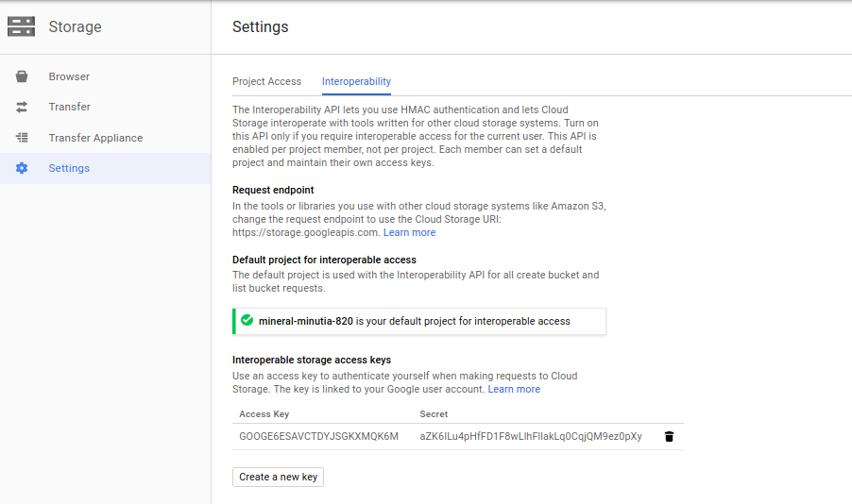Go to Transfer in the sidebar
The height and width of the screenshot is (504, 852).
(69, 108)
